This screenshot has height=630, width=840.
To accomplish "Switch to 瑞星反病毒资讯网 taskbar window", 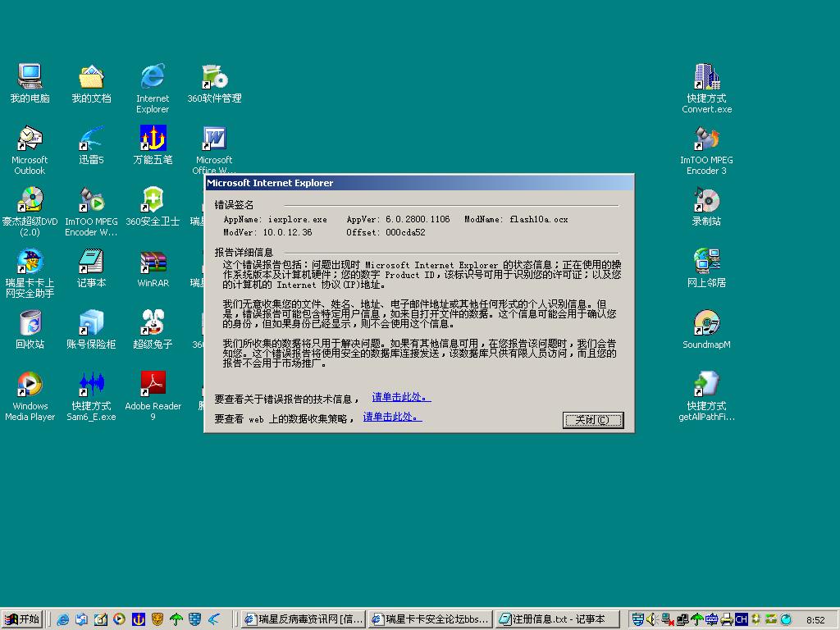I will tap(304, 619).
